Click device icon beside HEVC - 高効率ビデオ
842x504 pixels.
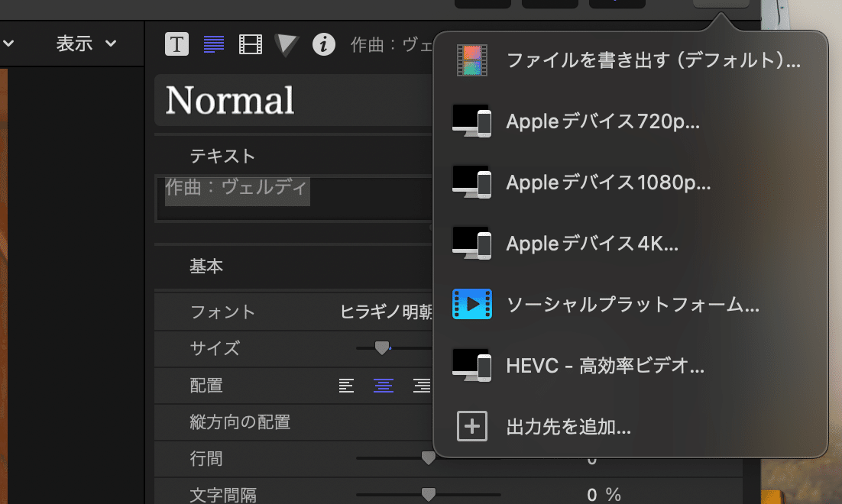click(x=472, y=366)
